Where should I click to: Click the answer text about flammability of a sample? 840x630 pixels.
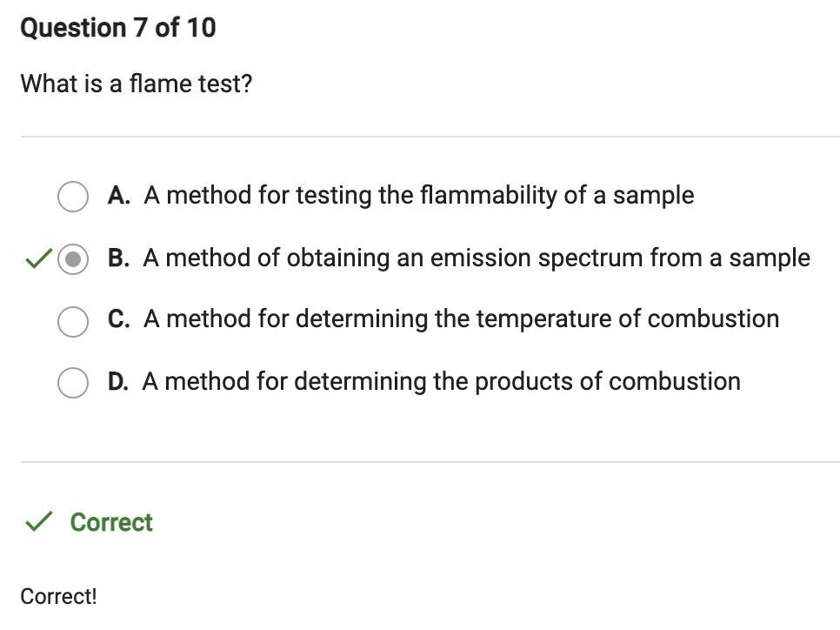tap(418, 196)
